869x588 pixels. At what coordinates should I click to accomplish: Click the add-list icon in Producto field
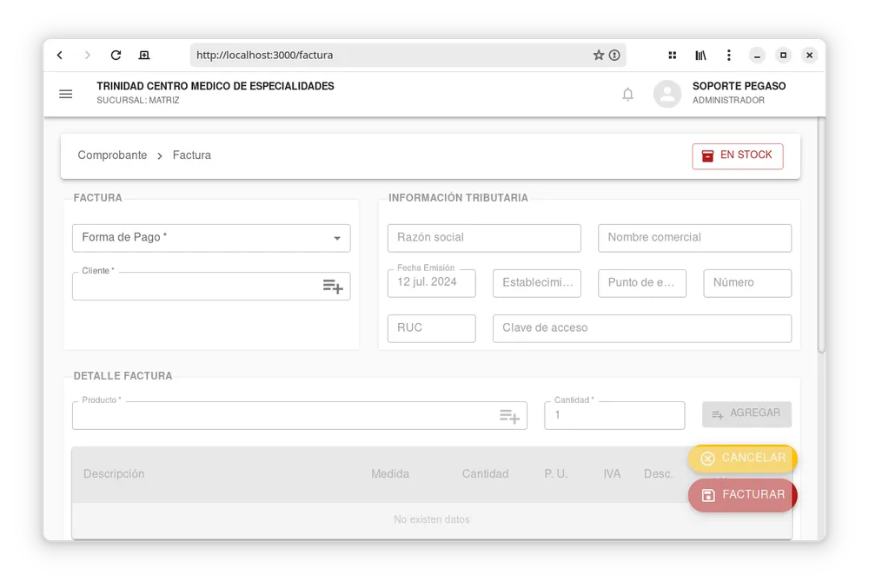[x=509, y=416]
